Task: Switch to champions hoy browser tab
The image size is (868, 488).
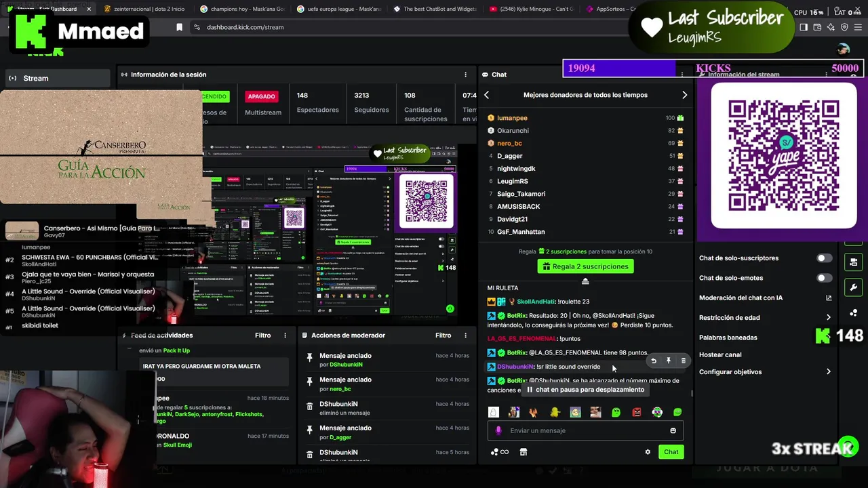Action: coord(242,9)
